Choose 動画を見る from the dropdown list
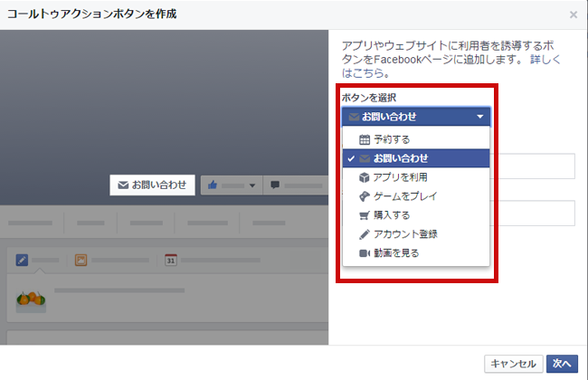Viewport: 588px width, 380px height. click(416, 253)
